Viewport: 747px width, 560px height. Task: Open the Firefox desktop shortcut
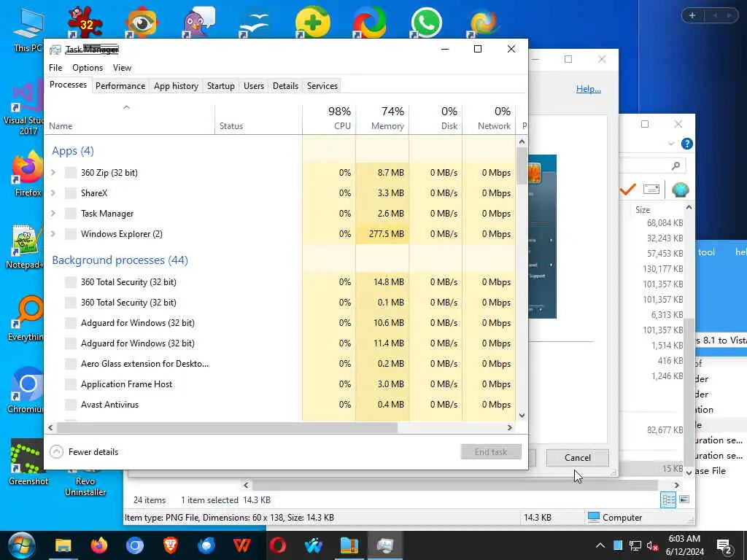click(28, 174)
